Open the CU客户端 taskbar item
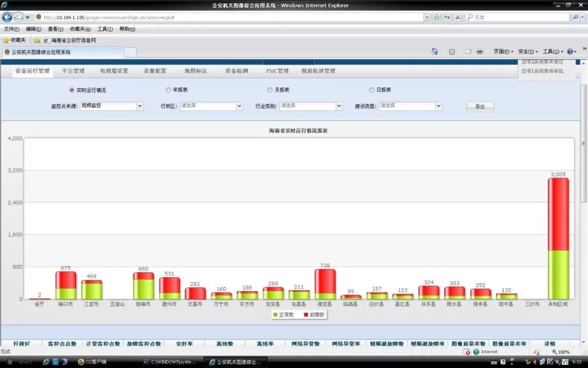Image resolution: width=588 pixels, height=368 pixels. (92, 362)
